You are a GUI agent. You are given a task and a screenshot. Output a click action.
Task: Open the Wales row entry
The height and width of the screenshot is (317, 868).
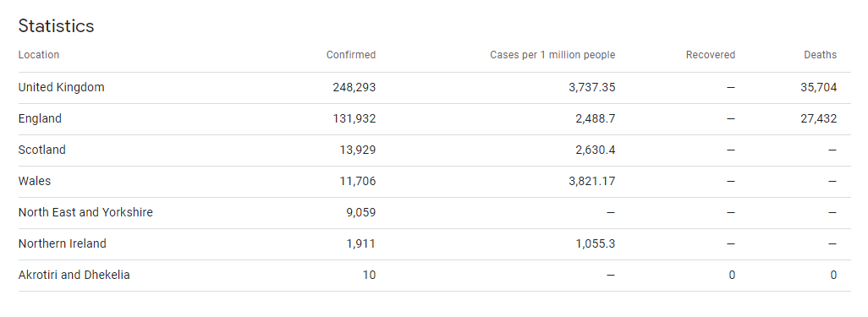click(435, 182)
